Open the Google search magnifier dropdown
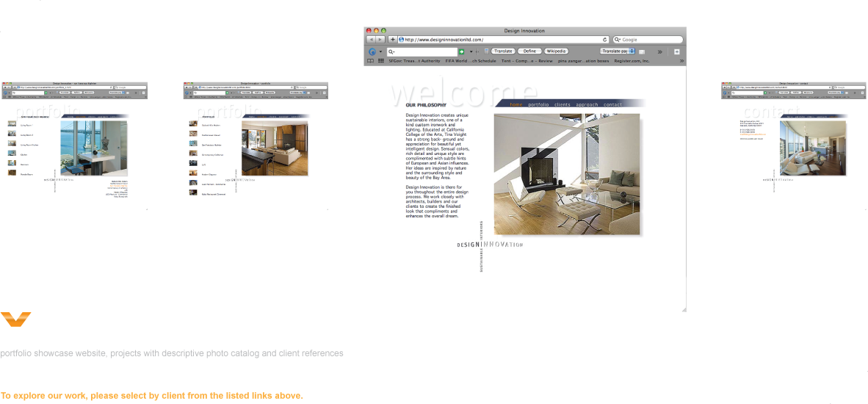 [x=618, y=40]
